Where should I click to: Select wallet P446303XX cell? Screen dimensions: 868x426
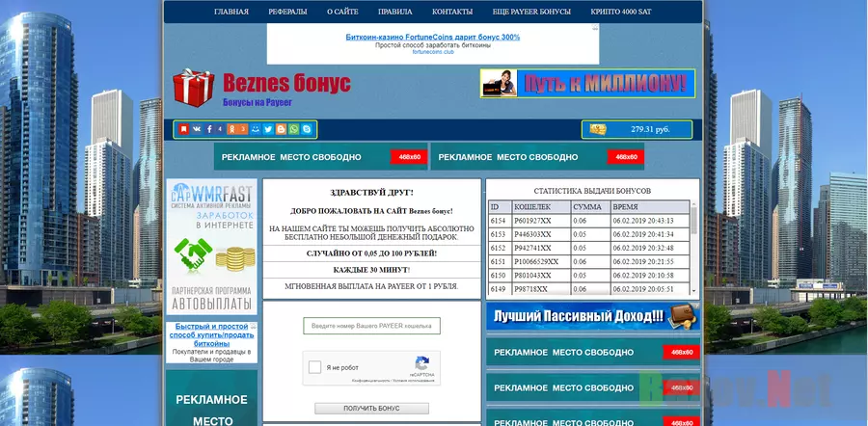(541, 234)
